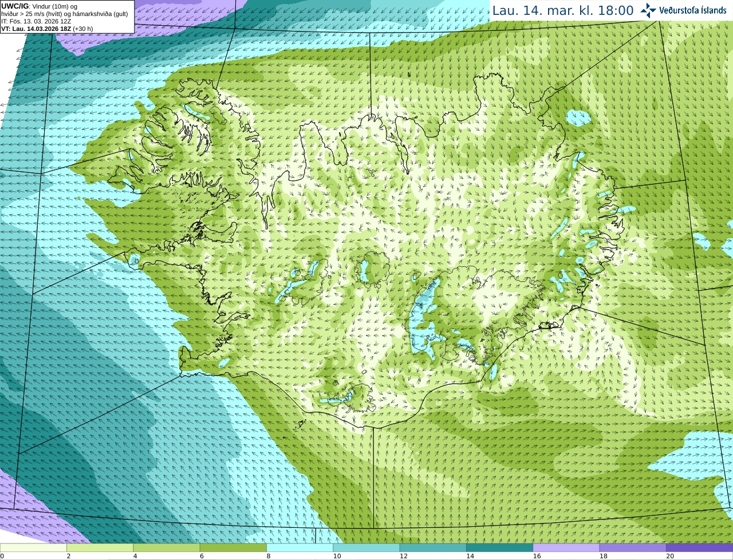Pick the 14–16 m/s dark teal legend swatch

coord(500,547)
